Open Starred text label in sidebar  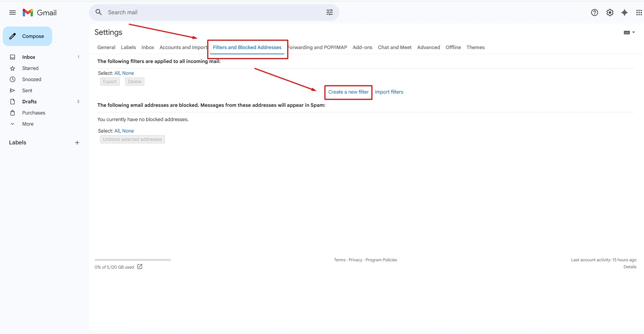pyautogui.click(x=30, y=68)
